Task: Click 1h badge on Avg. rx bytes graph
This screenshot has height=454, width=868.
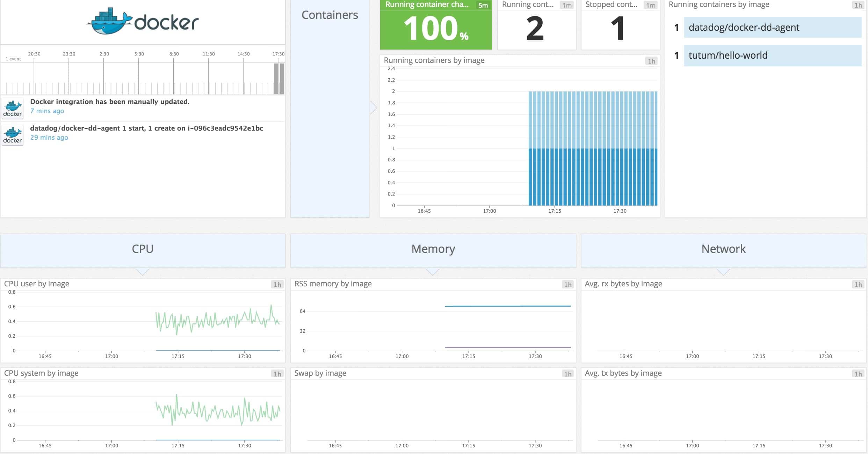Action: coord(858,285)
